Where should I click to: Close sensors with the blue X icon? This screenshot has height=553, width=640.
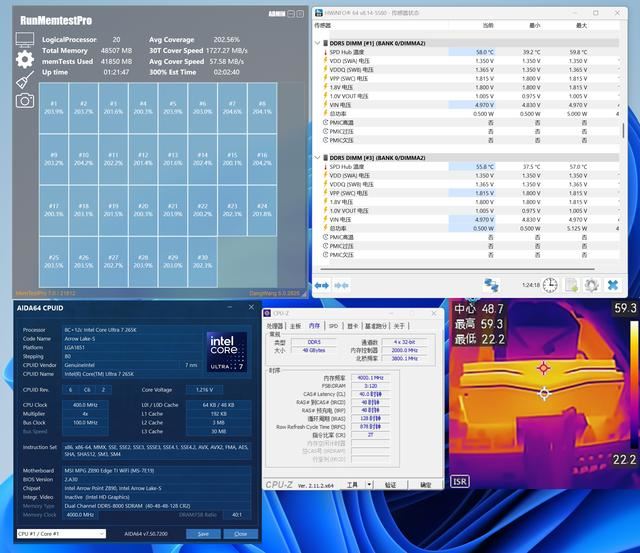tap(613, 285)
